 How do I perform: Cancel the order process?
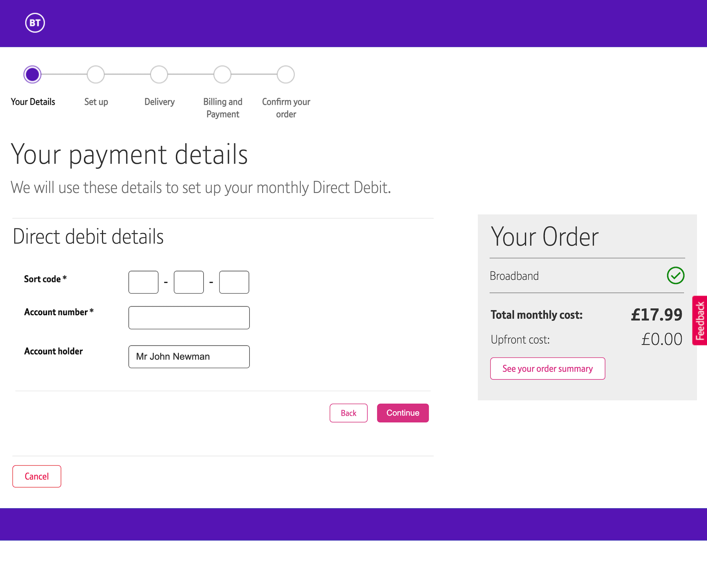[37, 476]
